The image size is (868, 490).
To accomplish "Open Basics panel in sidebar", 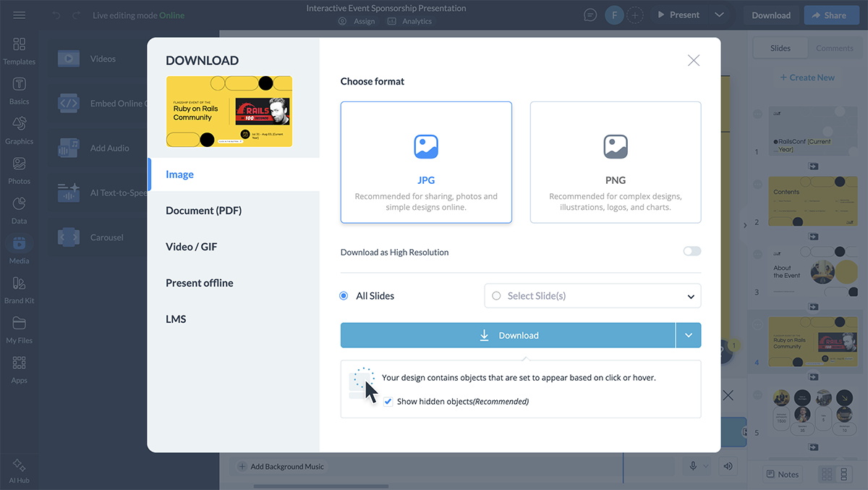I will point(20,90).
